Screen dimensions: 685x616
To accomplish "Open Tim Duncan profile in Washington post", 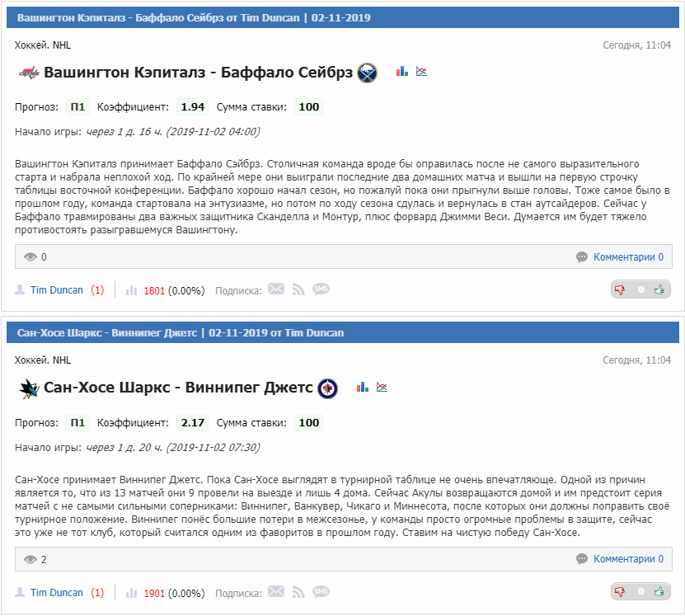I will point(56,290).
